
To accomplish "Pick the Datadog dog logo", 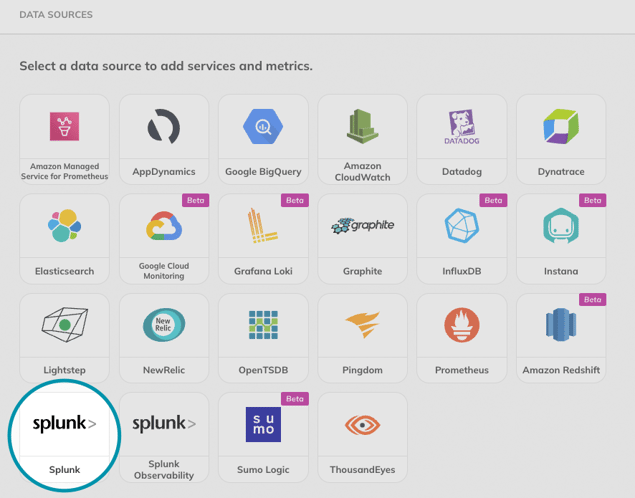I will pos(462,127).
